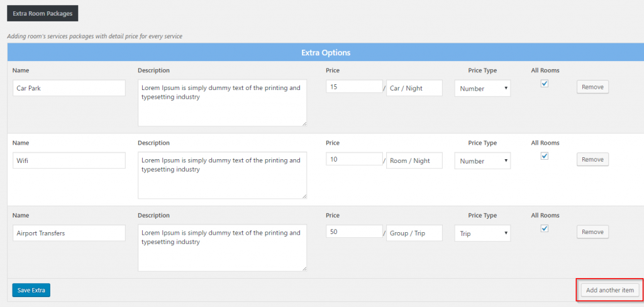Click the Save Extra button

31,290
